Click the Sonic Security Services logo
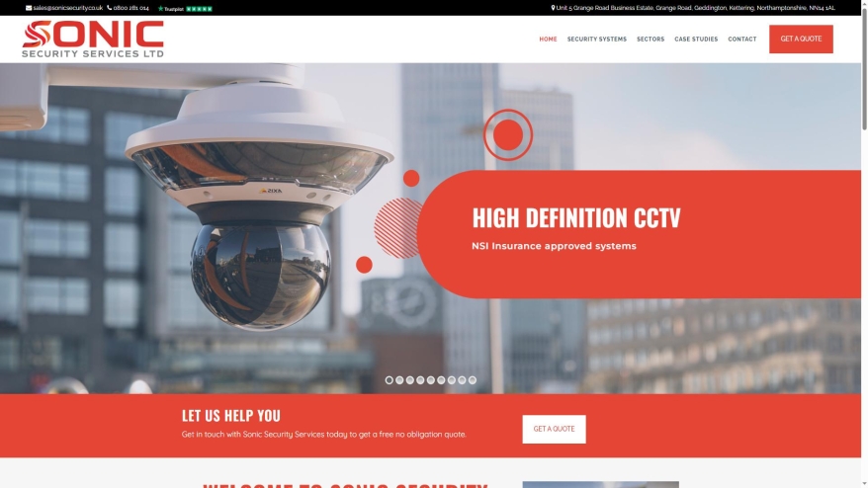This screenshot has width=868, height=488. [93, 39]
